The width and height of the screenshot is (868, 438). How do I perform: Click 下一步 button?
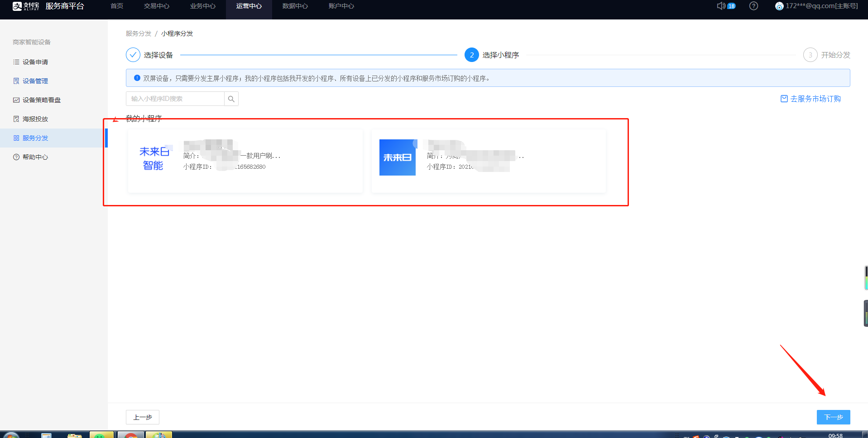click(x=834, y=417)
